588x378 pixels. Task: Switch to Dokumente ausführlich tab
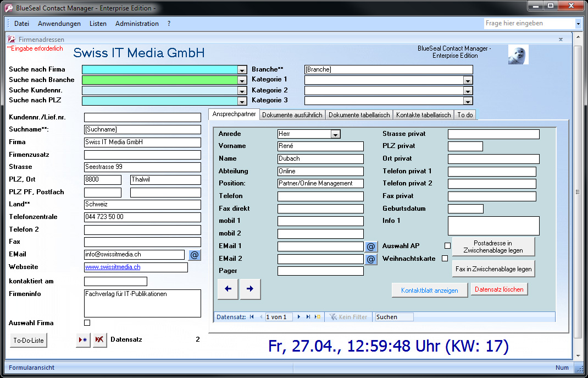click(292, 115)
